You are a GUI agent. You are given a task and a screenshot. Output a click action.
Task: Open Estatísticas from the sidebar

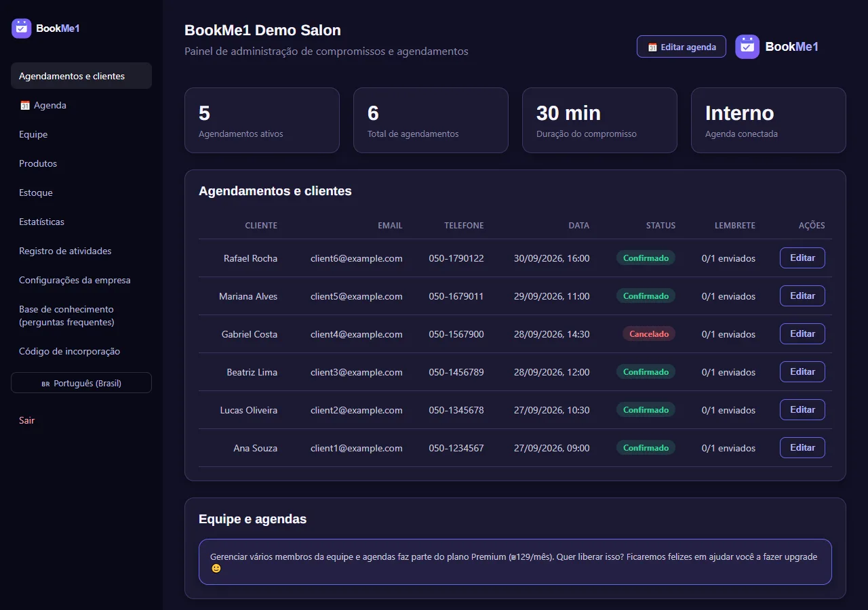pyautogui.click(x=81, y=222)
